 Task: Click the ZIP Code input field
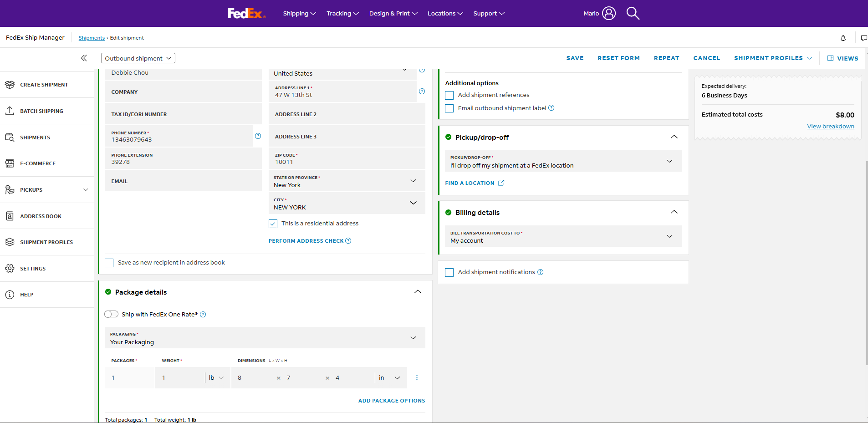coord(347,158)
